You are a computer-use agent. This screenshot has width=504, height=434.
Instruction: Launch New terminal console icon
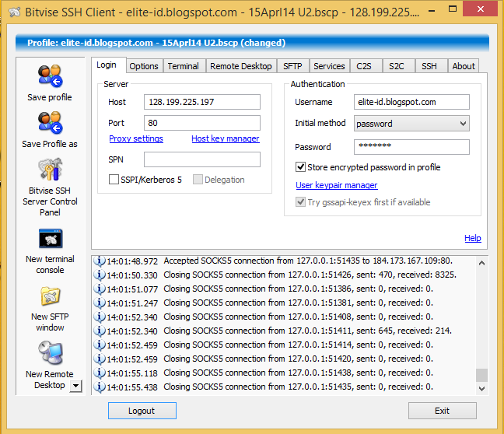point(51,239)
